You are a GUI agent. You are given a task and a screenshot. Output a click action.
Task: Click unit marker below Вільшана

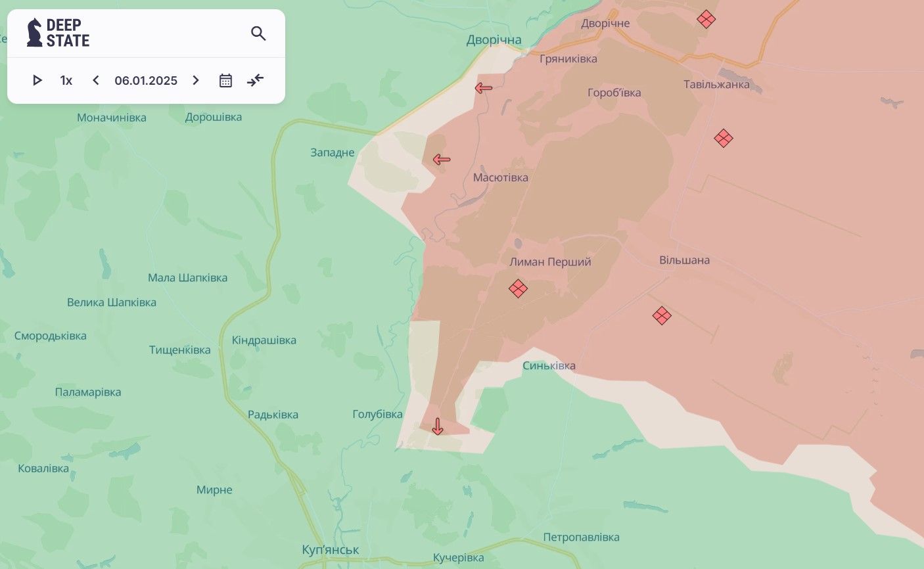click(x=662, y=315)
